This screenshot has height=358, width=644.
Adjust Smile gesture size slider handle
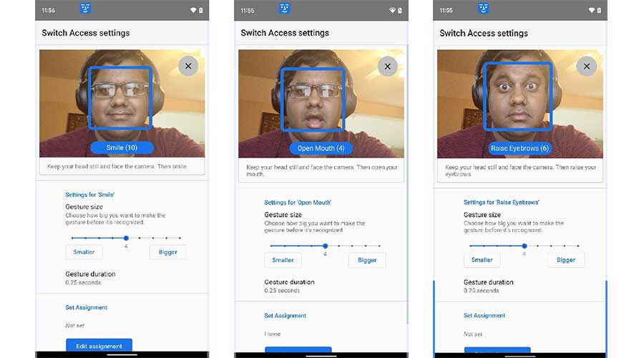point(126,238)
